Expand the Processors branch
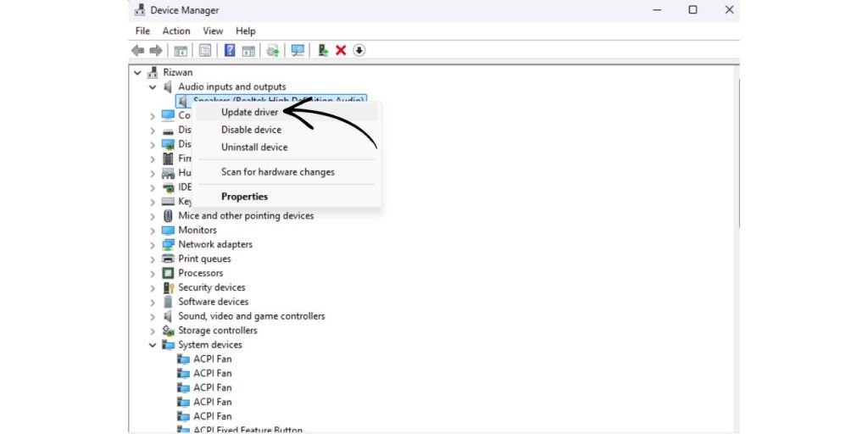 153,274
